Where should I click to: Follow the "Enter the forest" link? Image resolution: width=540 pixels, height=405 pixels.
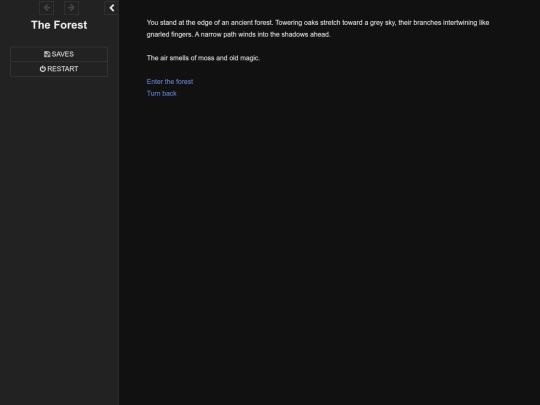tap(170, 82)
